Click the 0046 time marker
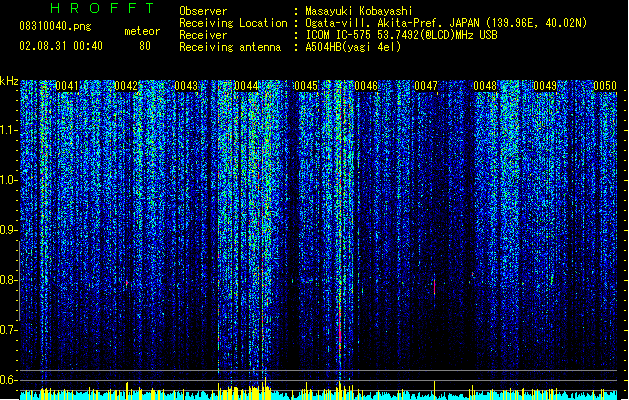629x400 pixels. 366,86
